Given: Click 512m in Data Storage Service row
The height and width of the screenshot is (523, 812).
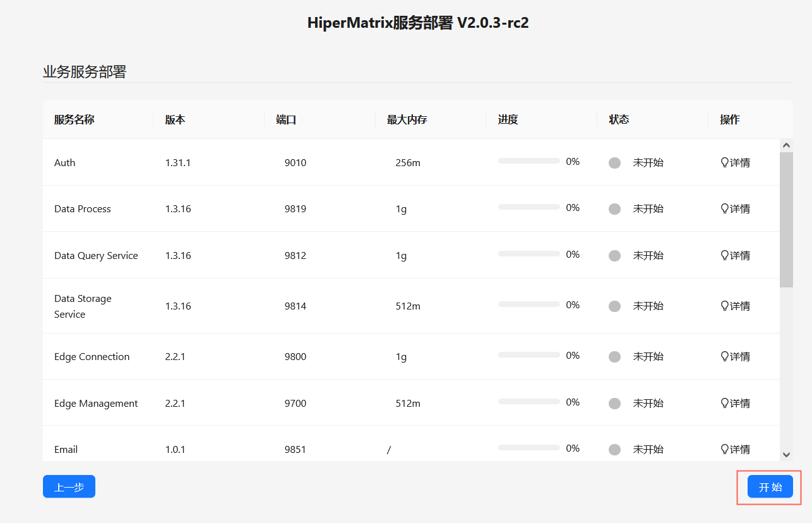Looking at the screenshot, I should click(408, 306).
